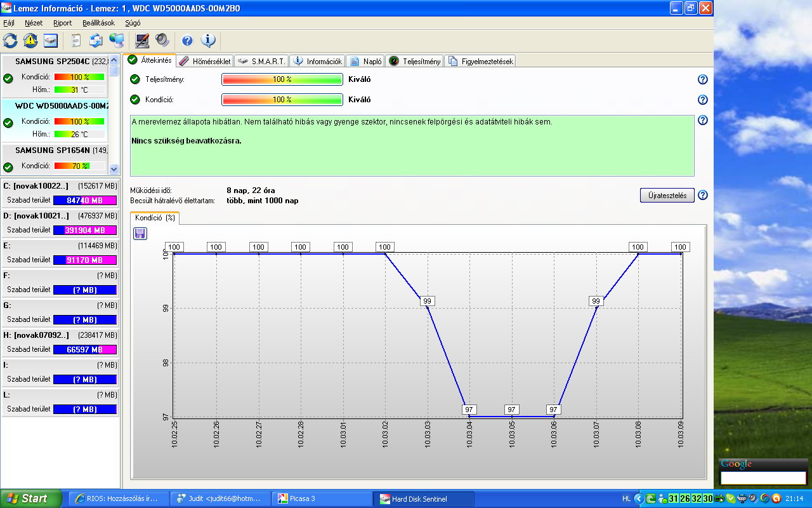
Task: Click the blue question mark help toolbar icon
Action: click(187, 41)
